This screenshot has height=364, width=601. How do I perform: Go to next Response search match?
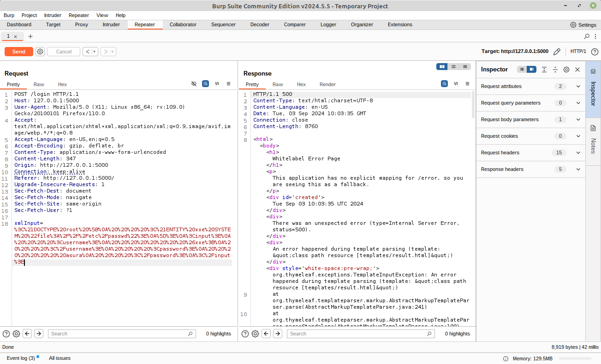(x=278, y=334)
